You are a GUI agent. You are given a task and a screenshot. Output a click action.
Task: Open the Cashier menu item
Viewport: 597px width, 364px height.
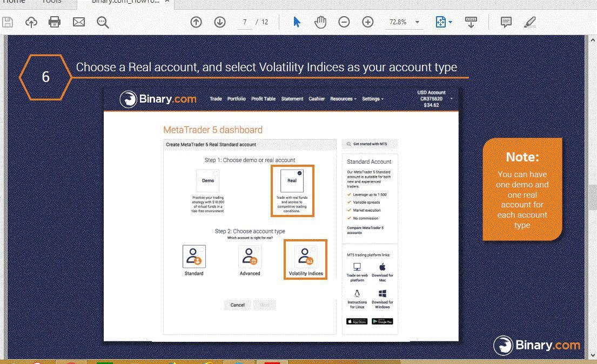point(317,99)
